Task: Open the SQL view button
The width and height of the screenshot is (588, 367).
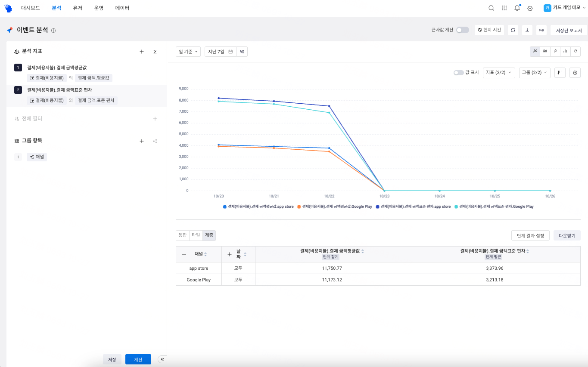Action: 541,30
